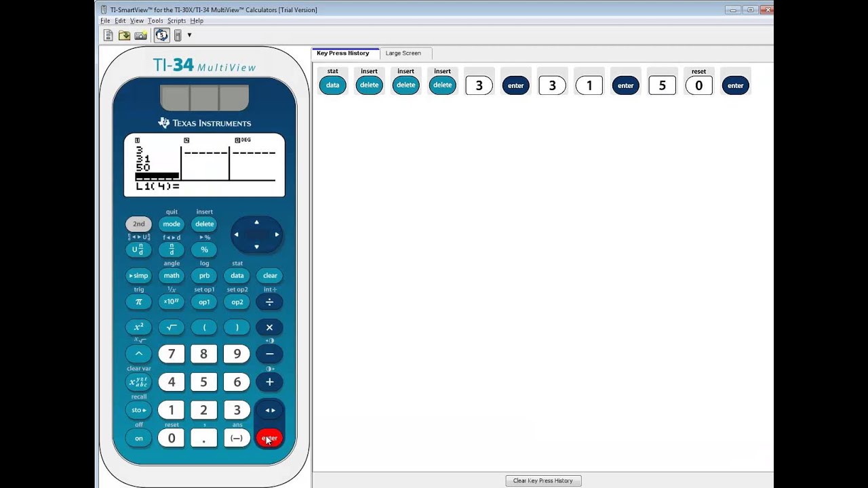
Task: Open the Scripts menu
Action: (x=176, y=21)
